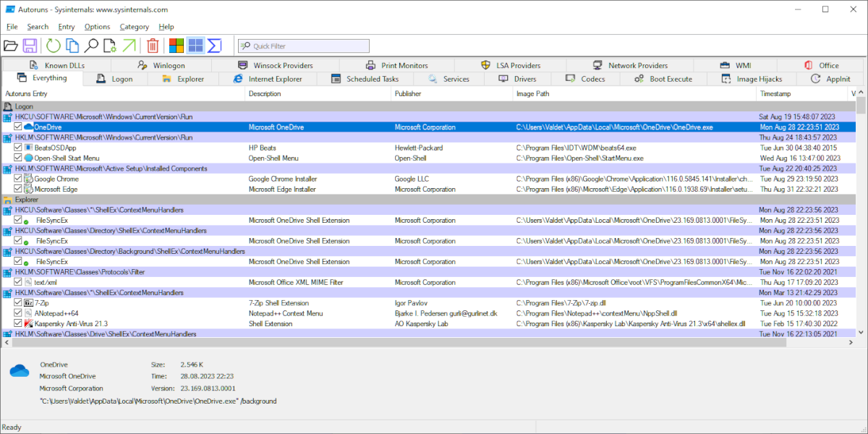Open the Entry menu
This screenshot has height=434, width=868.
click(66, 27)
